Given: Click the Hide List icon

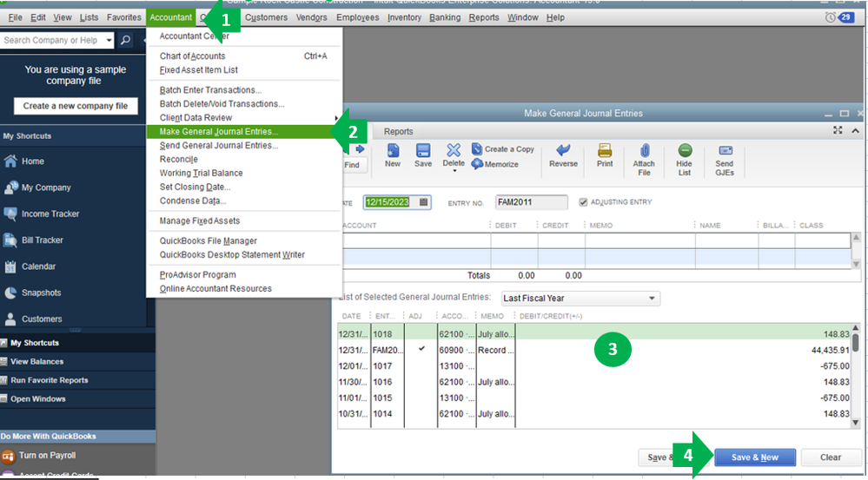Looking at the screenshot, I should tap(685, 158).
